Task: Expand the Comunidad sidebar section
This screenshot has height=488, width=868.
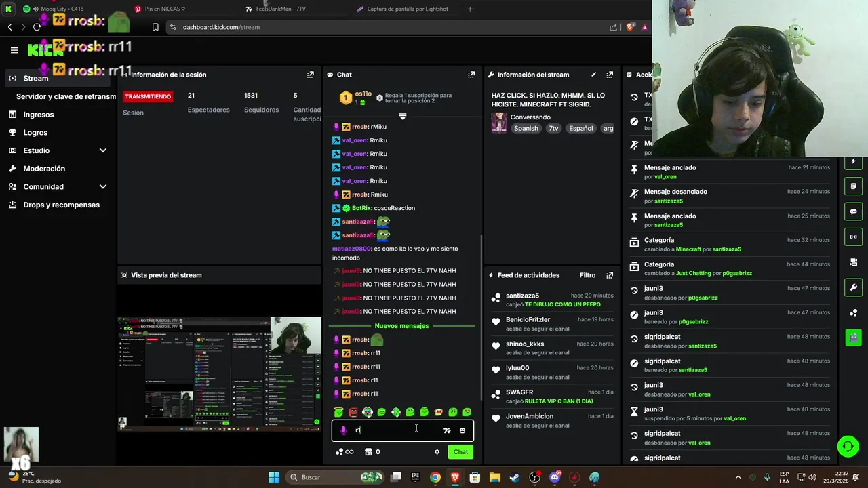Action: 103,186
